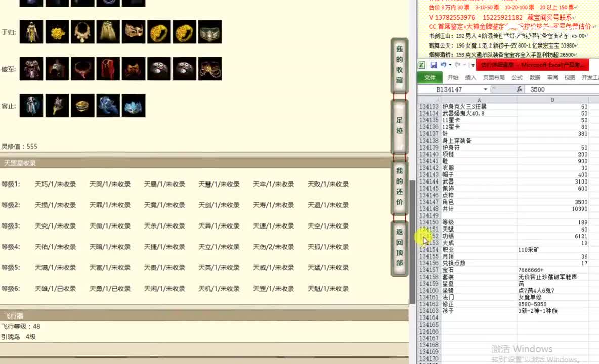Open the 足迹 side button

click(399, 126)
